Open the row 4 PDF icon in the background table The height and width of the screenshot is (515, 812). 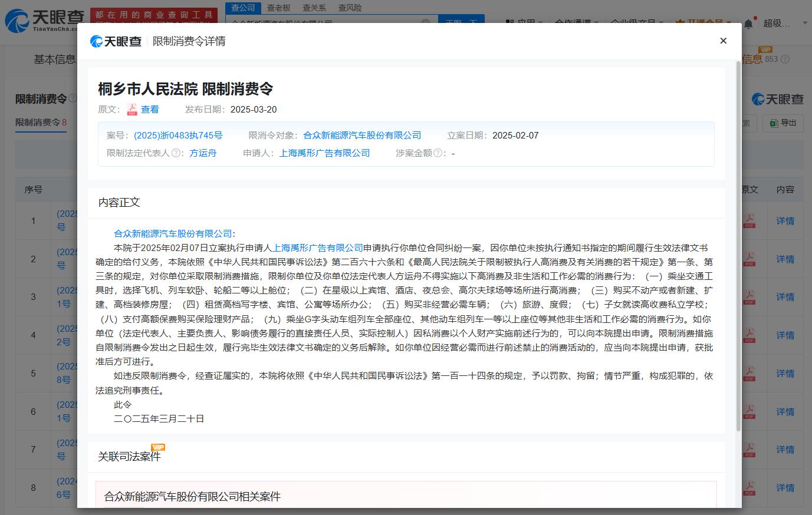[x=749, y=335]
